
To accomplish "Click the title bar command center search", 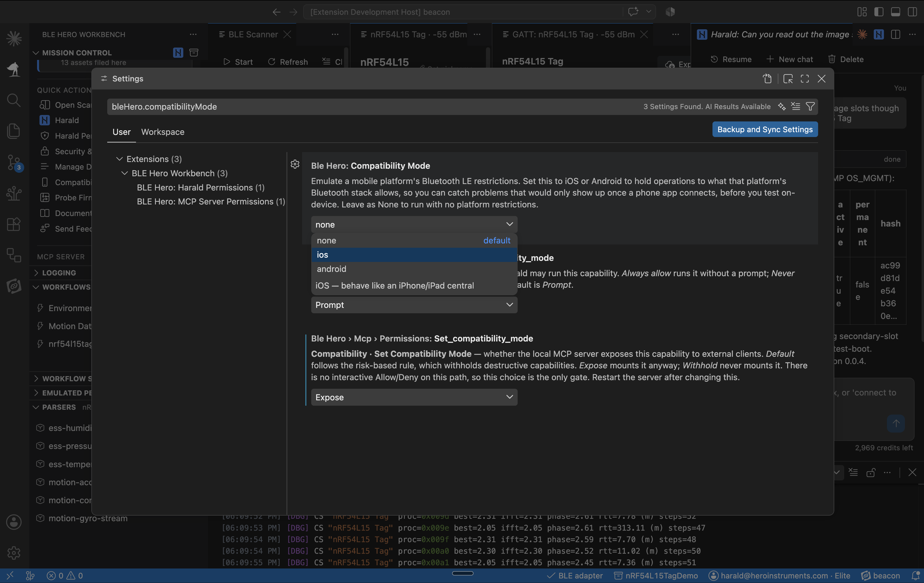I will coord(462,12).
